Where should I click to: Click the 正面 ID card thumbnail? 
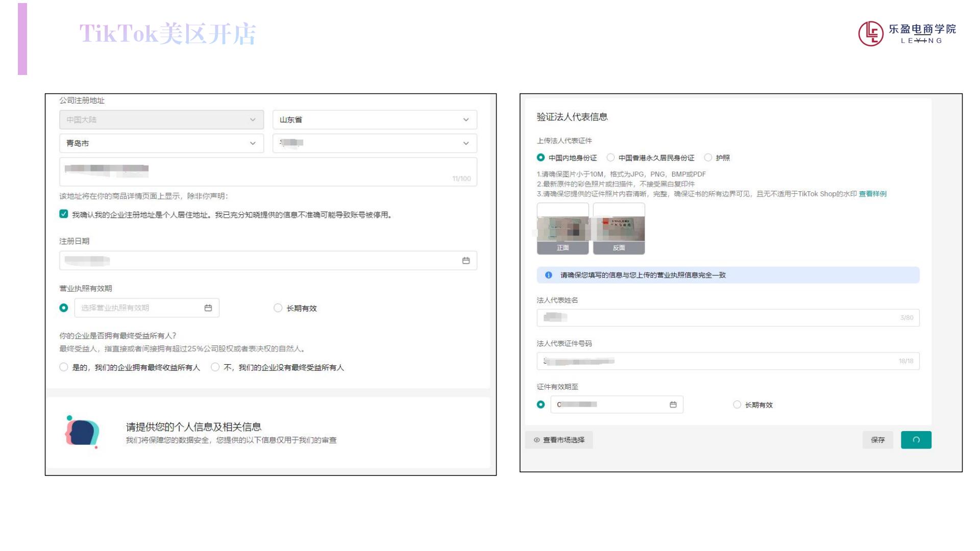tap(562, 229)
